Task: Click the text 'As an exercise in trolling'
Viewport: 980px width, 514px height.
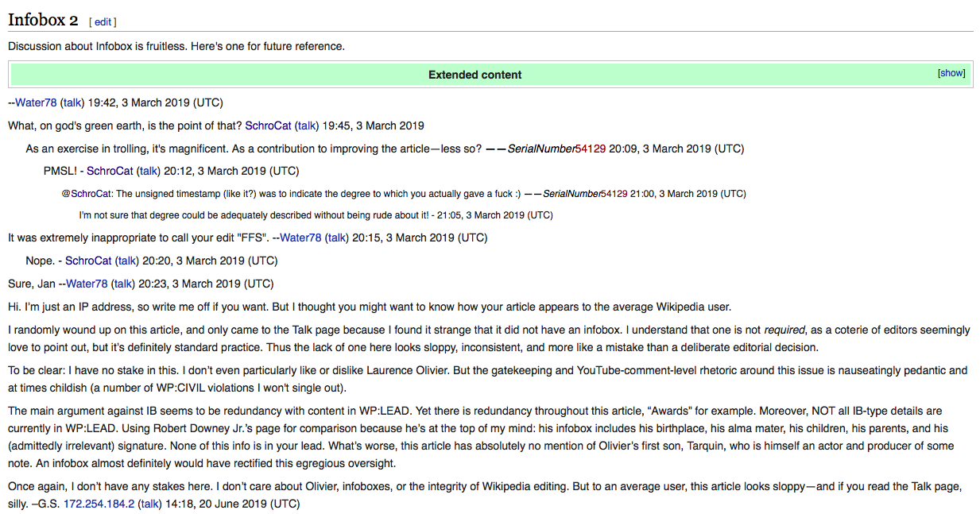Action: 91,149
